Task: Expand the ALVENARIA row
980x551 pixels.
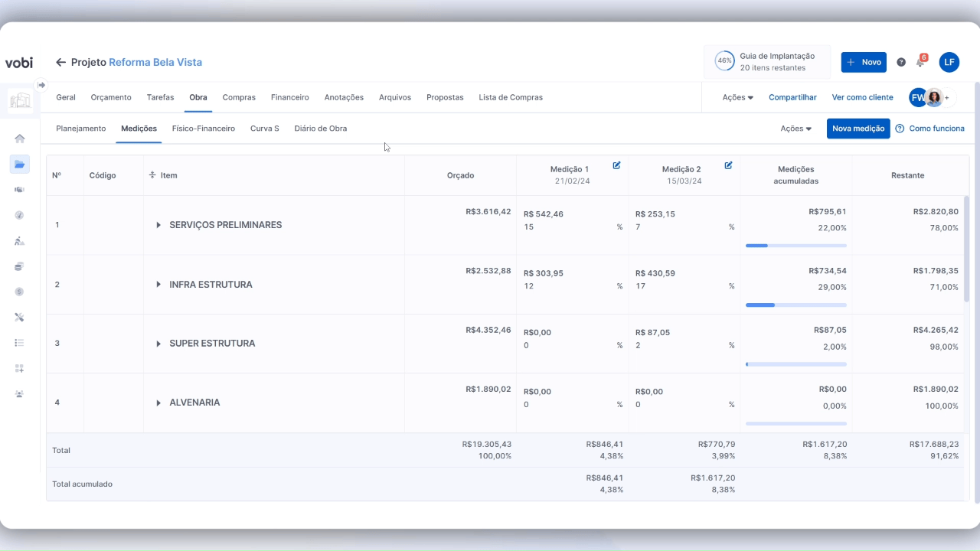Action: 158,403
